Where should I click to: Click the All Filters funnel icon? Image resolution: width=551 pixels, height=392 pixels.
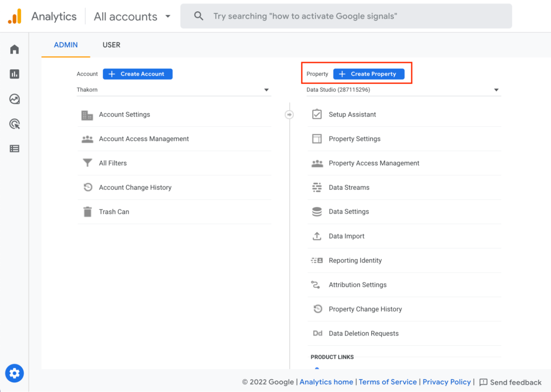click(88, 163)
